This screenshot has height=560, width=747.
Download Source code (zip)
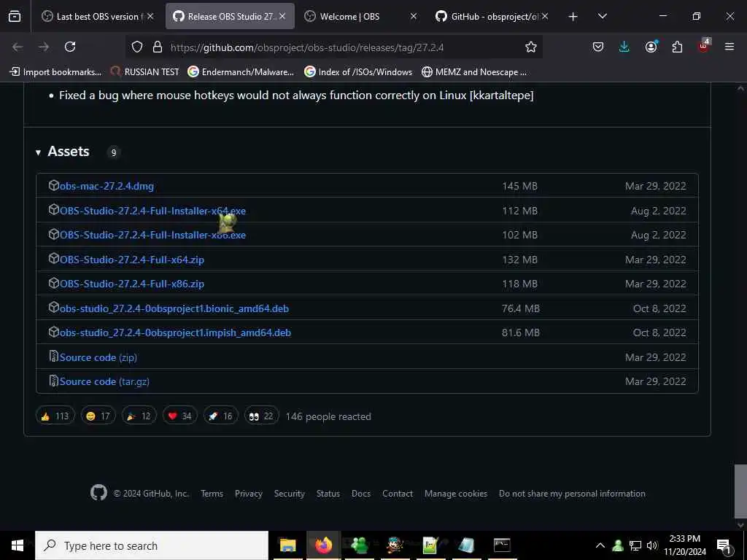tap(98, 357)
